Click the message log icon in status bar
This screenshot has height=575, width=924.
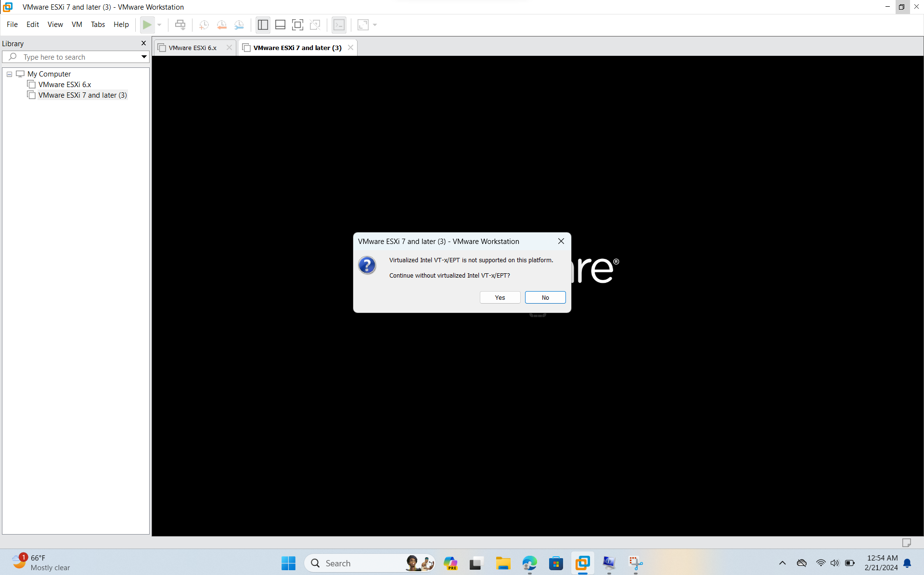pos(907,543)
